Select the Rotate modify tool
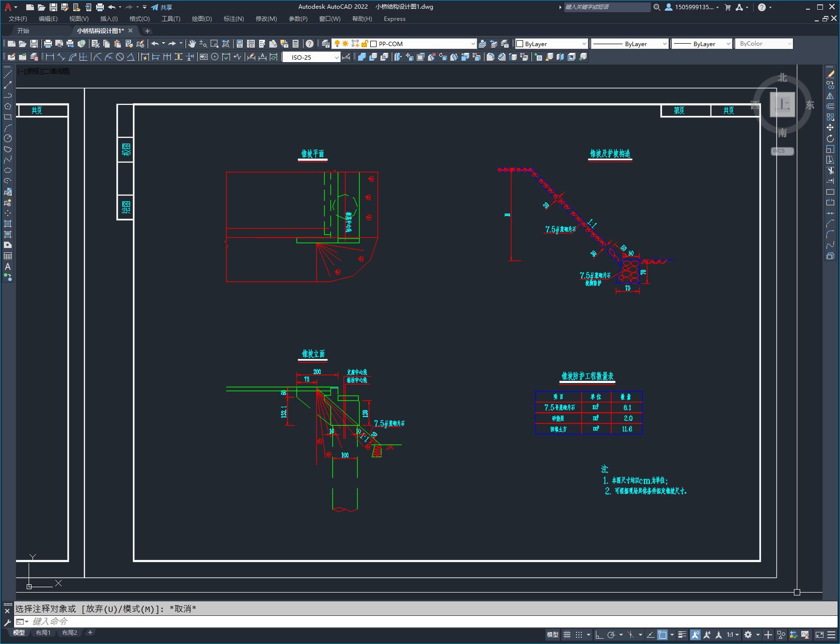 point(830,138)
